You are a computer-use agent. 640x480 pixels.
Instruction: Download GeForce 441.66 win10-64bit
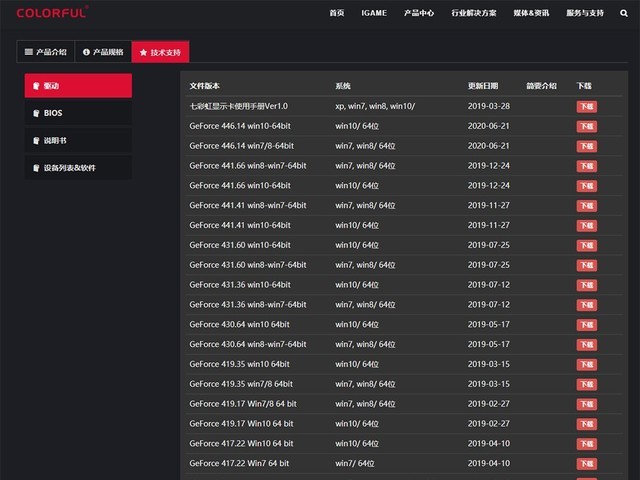point(587,186)
